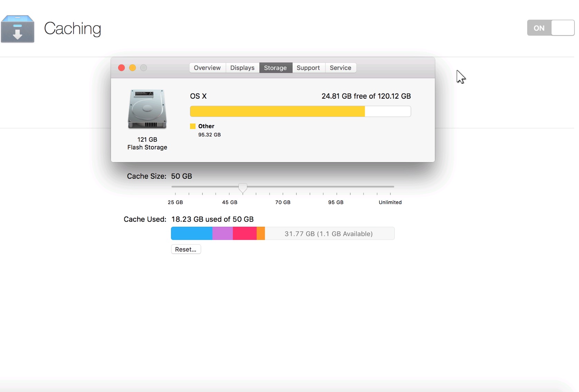579x392 pixels.
Task: Click the Reset... button
Action: click(x=186, y=249)
